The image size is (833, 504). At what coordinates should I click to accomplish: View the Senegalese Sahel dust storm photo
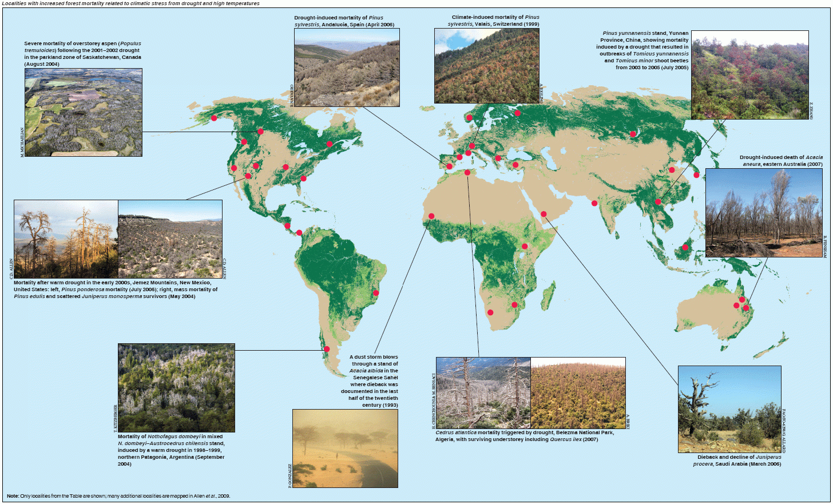point(345,449)
